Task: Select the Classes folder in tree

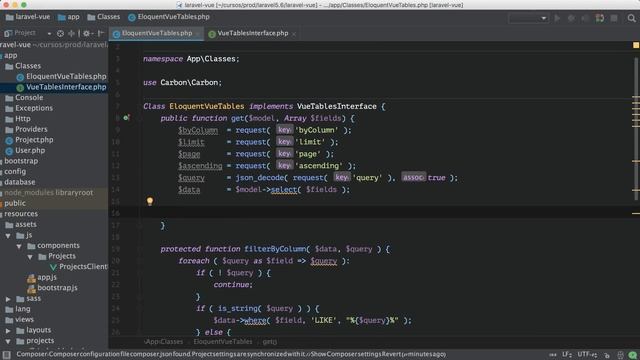Action: pos(23,66)
